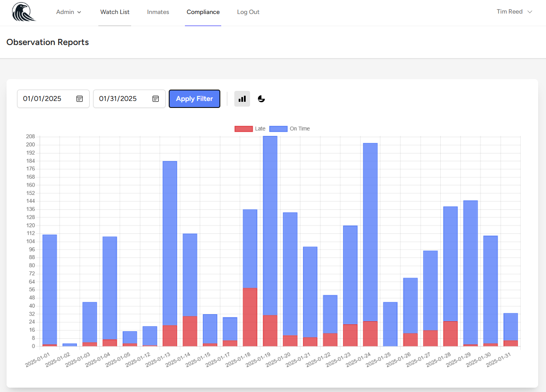Switch to bar chart view
The width and height of the screenshot is (546, 392).
tap(242, 99)
